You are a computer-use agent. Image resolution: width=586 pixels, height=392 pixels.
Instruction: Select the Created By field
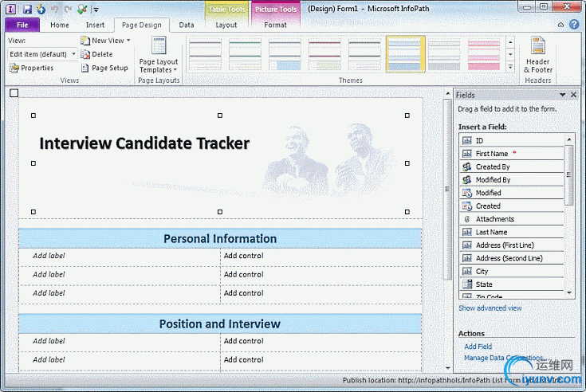[x=511, y=167]
